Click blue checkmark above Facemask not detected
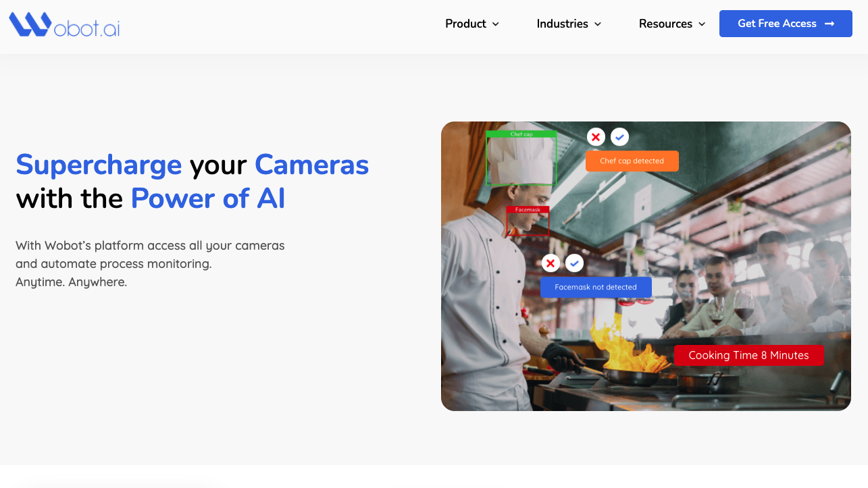Screen dimensions: 868x488 click(x=574, y=263)
